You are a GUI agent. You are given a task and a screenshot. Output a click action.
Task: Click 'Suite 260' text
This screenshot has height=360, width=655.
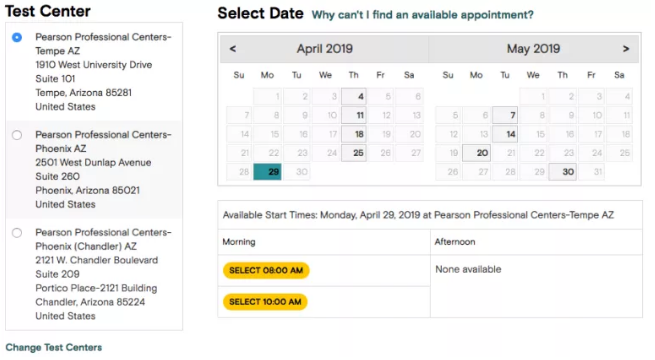57,176
